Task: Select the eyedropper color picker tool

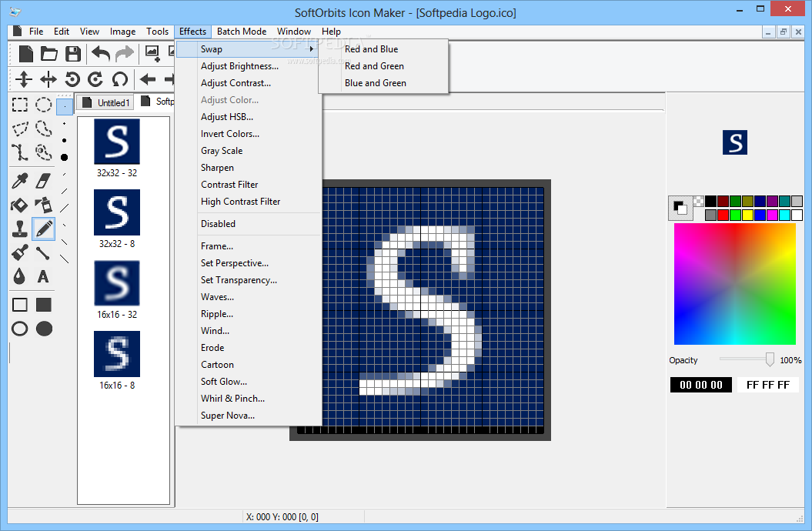Action: [x=20, y=181]
